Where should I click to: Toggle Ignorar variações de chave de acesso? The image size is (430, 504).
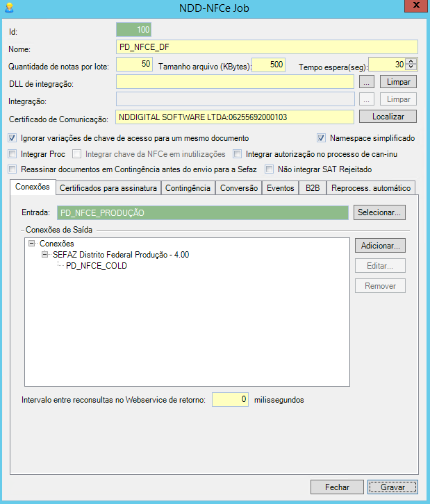point(12,137)
